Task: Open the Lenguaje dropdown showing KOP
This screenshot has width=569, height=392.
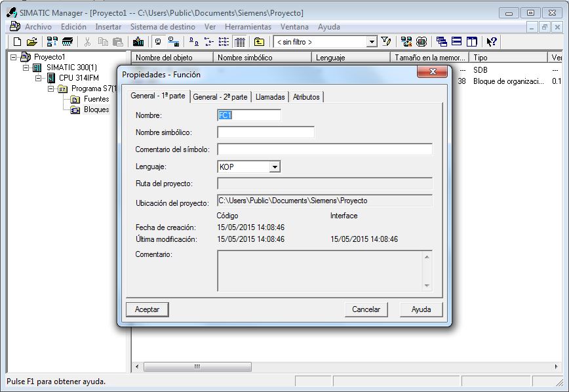Action: point(275,167)
